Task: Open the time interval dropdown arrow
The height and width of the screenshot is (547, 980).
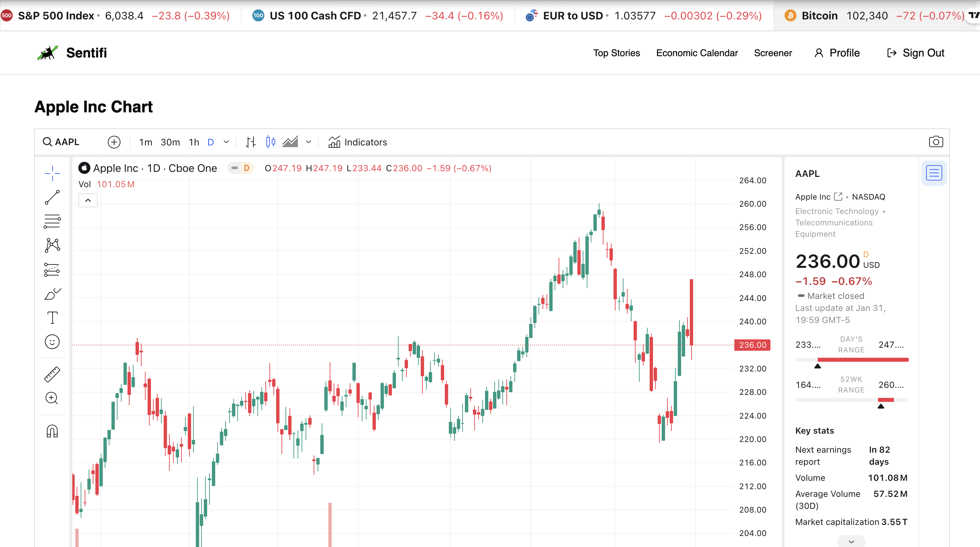Action: coord(226,142)
